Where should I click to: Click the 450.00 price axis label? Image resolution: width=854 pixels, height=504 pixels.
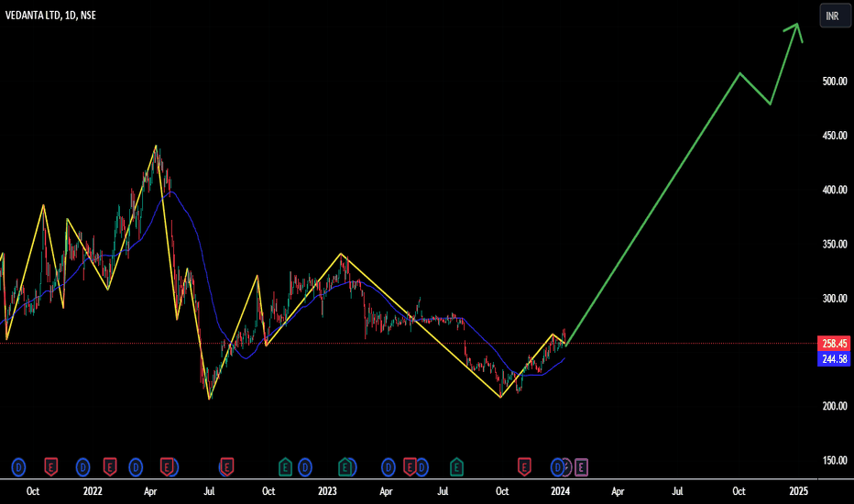click(x=835, y=136)
